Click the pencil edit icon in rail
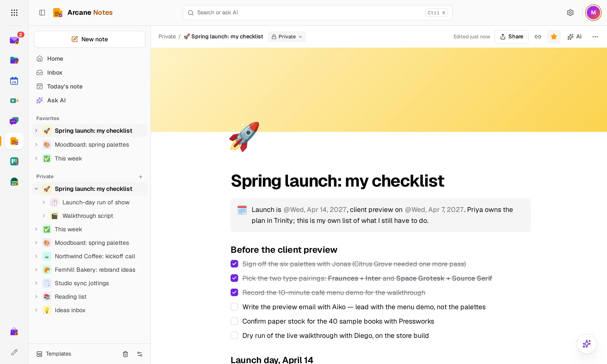This screenshot has width=607, height=364. (x=14, y=352)
